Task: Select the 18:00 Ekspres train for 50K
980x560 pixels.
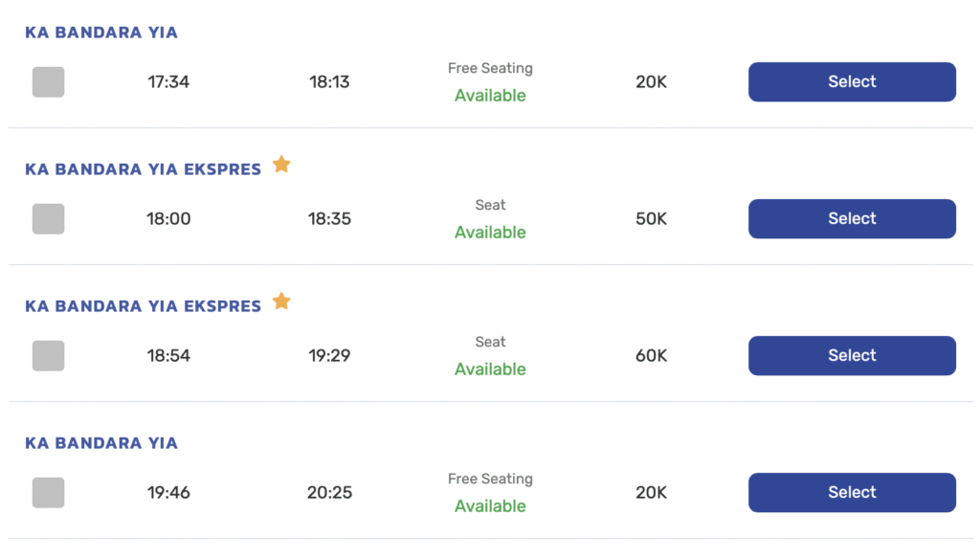Action: point(852,219)
